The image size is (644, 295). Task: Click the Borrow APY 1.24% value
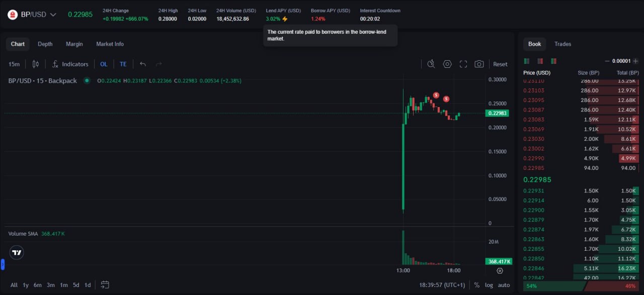tap(318, 19)
